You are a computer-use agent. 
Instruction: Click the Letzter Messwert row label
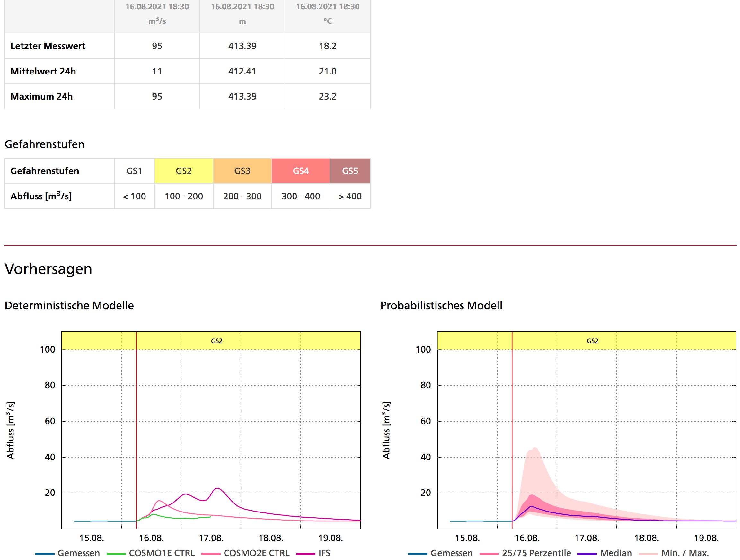tap(48, 46)
